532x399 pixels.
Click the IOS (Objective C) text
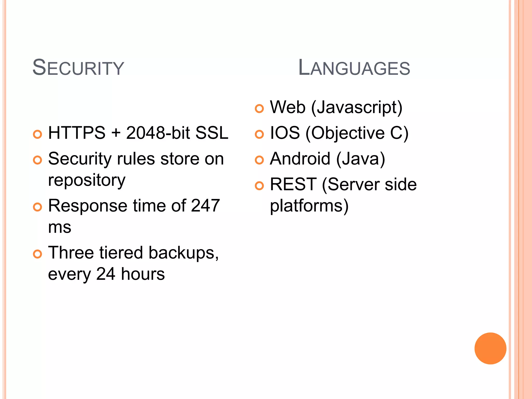[x=339, y=133]
